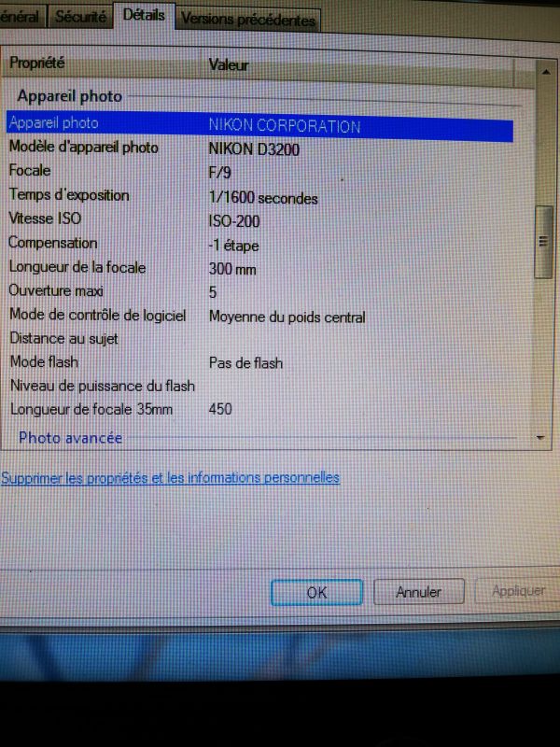Open the Versions précédentes tab
This screenshot has width=560, height=747.
click(248, 20)
